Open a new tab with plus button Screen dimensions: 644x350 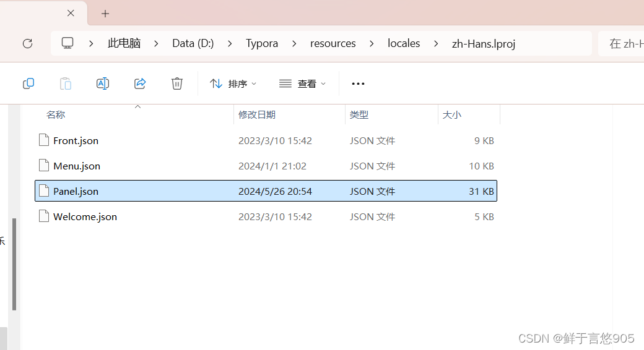(105, 14)
